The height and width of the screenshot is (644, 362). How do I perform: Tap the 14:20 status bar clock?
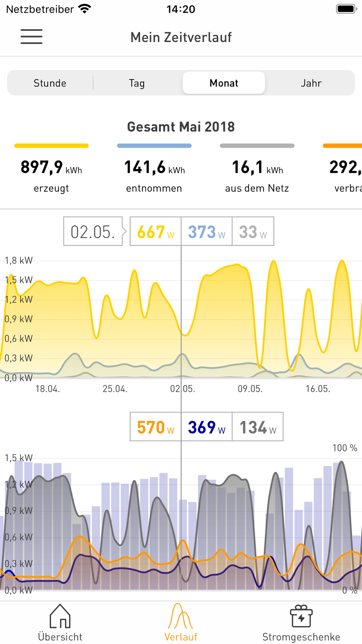click(181, 9)
